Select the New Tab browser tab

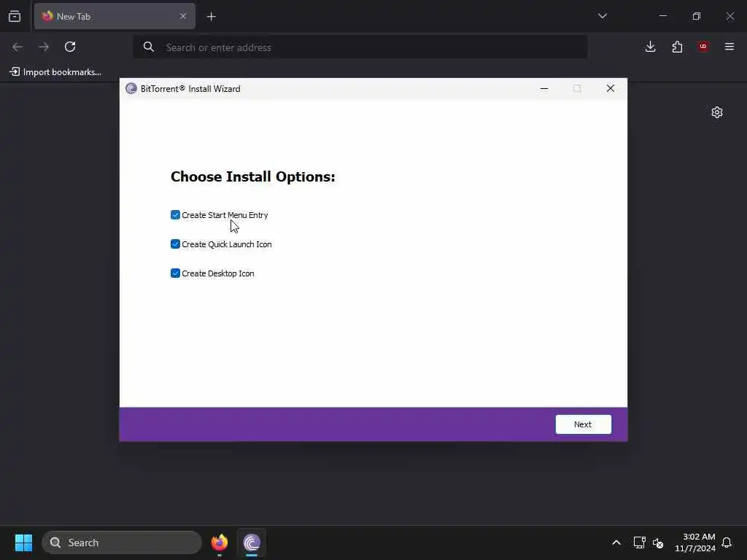[x=115, y=16]
